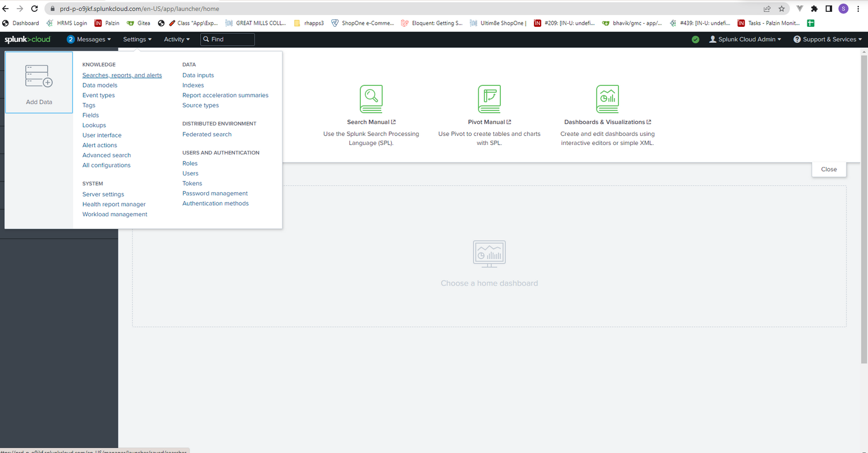Click the Close button

[x=829, y=169]
